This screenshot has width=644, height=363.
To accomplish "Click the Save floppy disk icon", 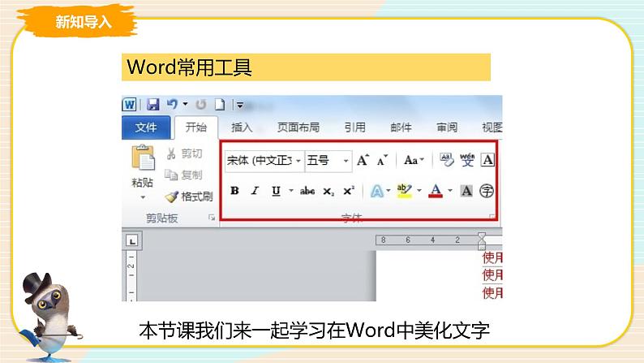I will pyautogui.click(x=152, y=105).
